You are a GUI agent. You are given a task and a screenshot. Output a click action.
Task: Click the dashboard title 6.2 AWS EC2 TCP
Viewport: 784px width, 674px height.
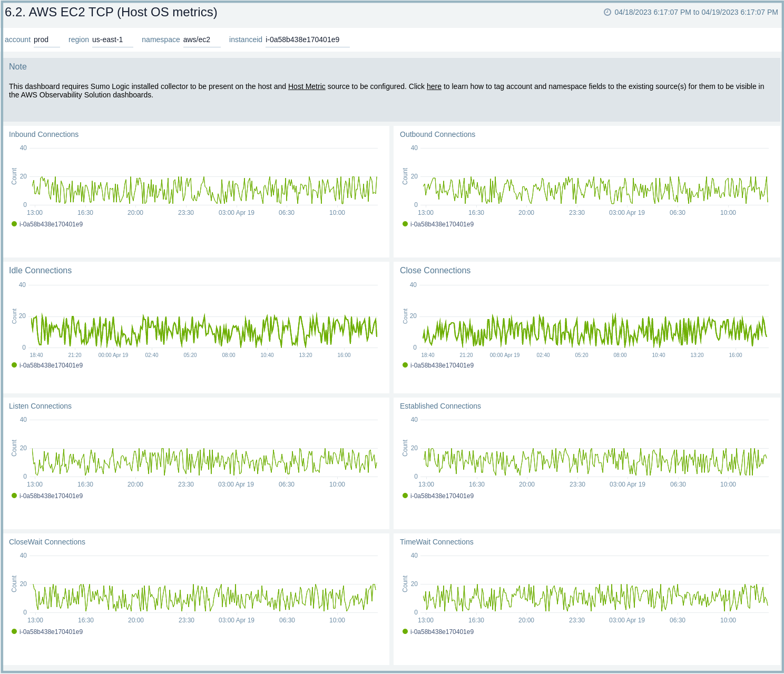[x=111, y=12]
